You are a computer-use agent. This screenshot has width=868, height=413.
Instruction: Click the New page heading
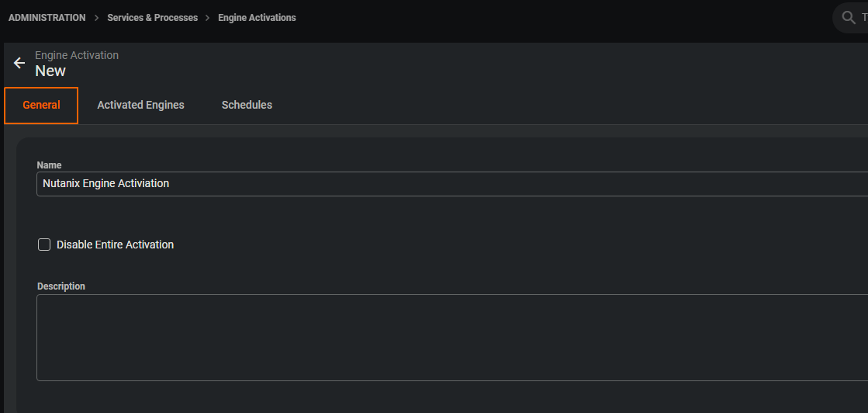pyautogui.click(x=50, y=71)
